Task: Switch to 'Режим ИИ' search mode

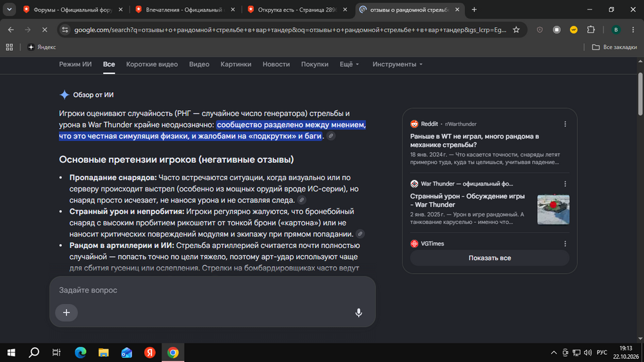Action: click(x=75, y=64)
